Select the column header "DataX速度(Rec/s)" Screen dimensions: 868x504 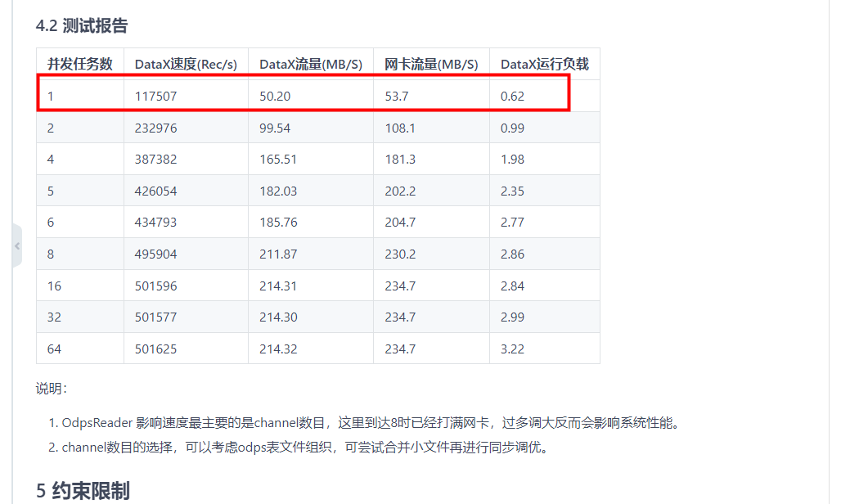[x=186, y=65]
